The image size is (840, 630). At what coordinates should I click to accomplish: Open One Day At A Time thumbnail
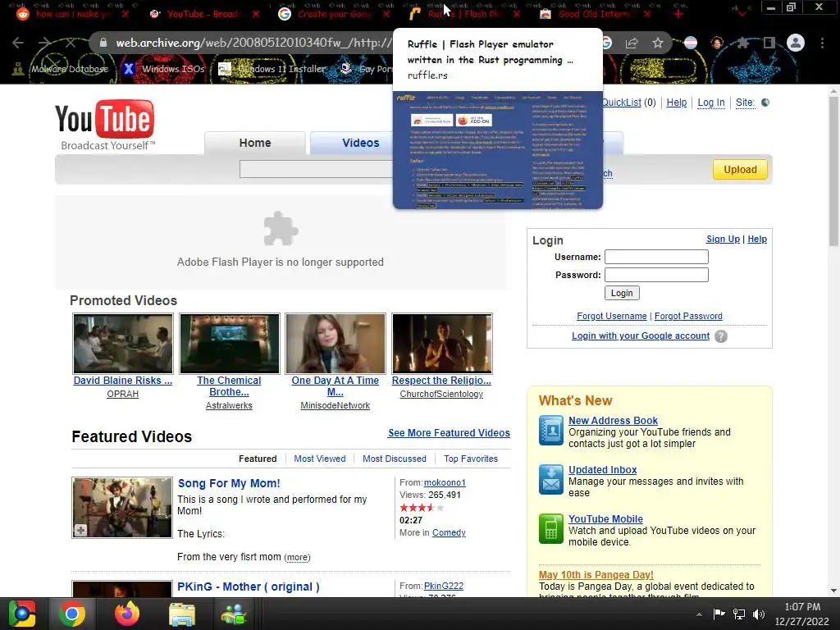[x=336, y=344]
